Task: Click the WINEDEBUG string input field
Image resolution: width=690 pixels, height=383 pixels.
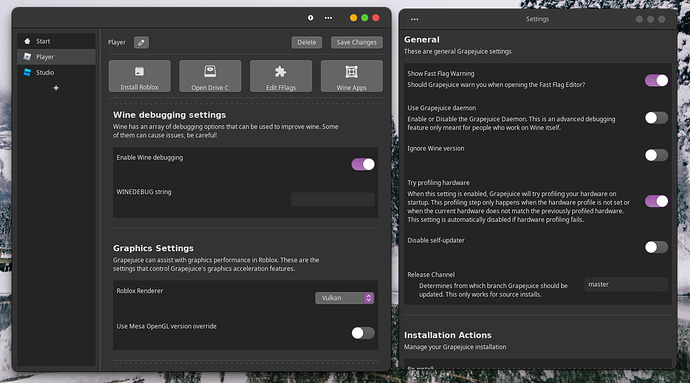Action: 333,199
